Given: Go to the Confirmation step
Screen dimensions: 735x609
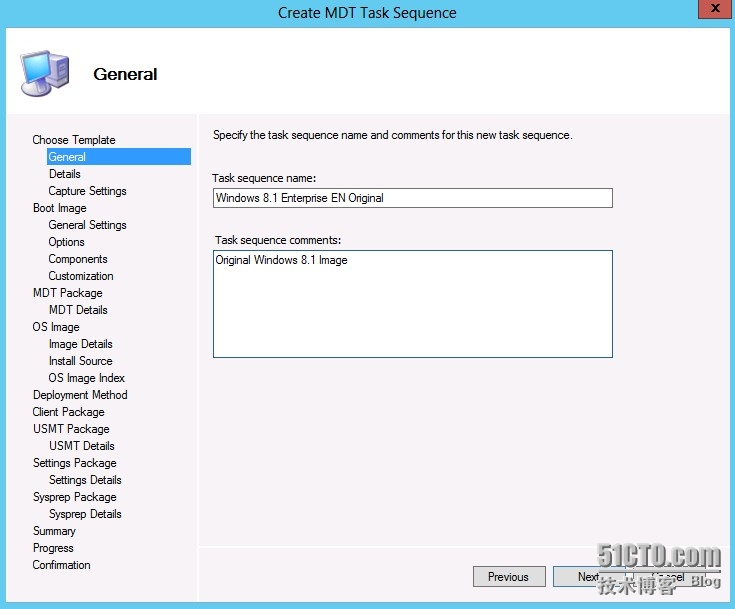Looking at the screenshot, I should click(x=61, y=565).
